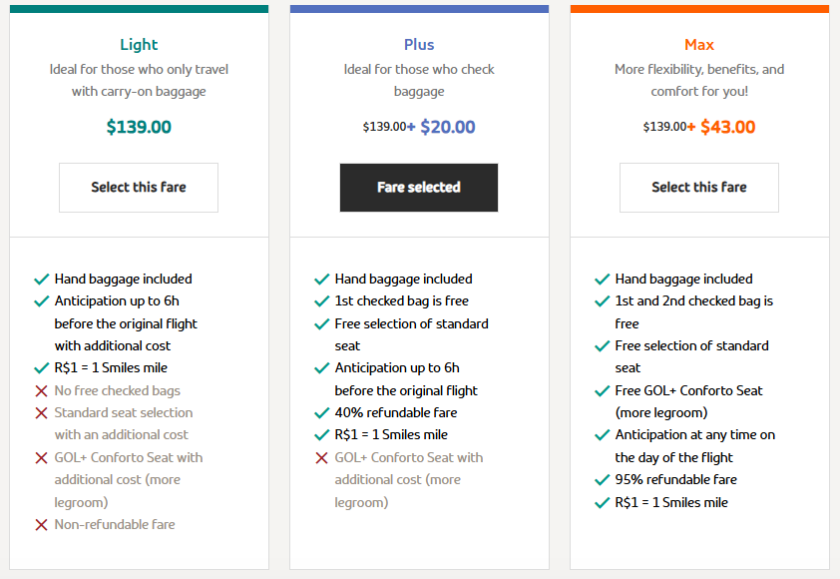Click the + $43.00 Max price
This screenshot has width=840, height=579.
(x=721, y=127)
